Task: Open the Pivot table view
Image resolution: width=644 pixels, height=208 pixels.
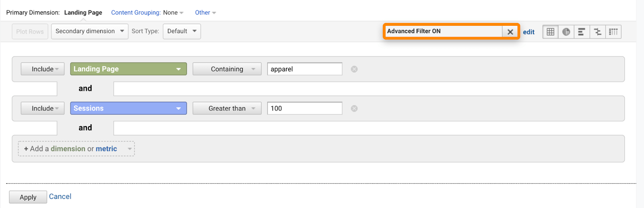Action: tap(613, 32)
